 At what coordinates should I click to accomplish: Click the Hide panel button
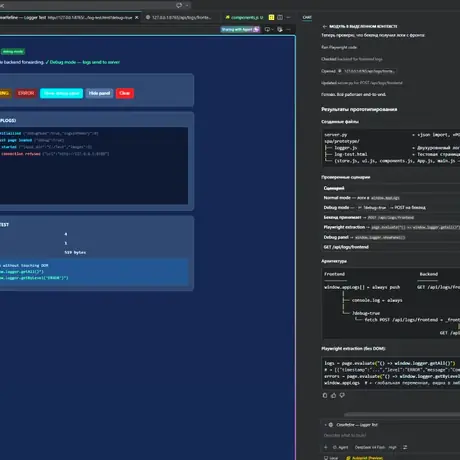[99, 93]
